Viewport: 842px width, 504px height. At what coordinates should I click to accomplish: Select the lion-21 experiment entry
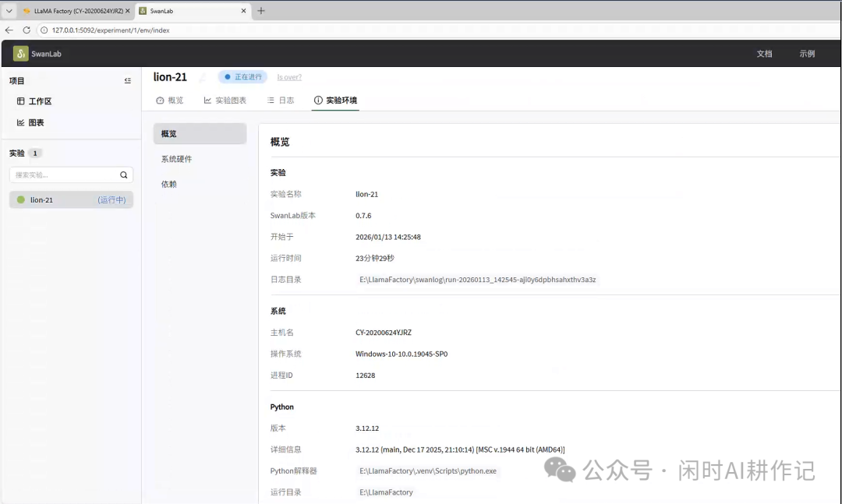coord(44,199)
